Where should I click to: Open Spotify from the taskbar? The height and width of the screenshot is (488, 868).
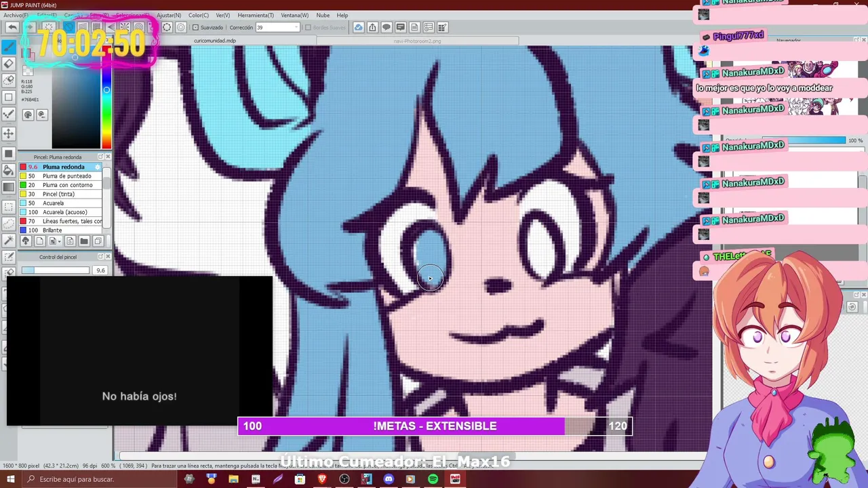point(433,479)
